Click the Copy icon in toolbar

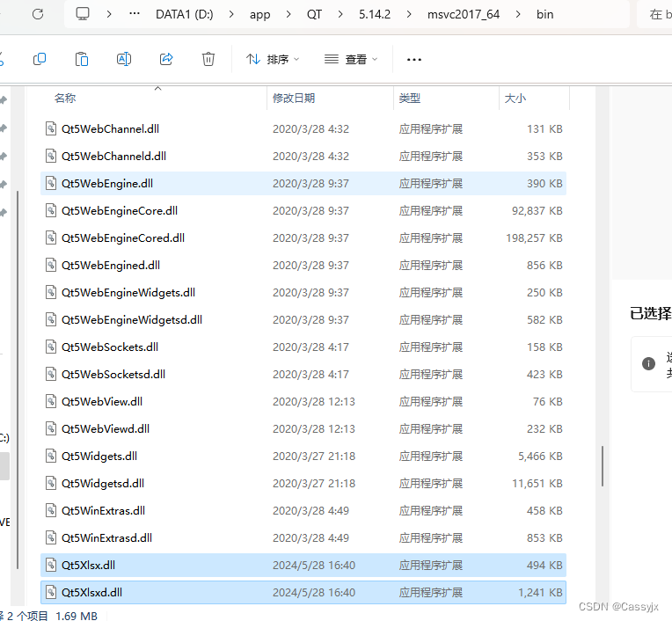(40, 59)
